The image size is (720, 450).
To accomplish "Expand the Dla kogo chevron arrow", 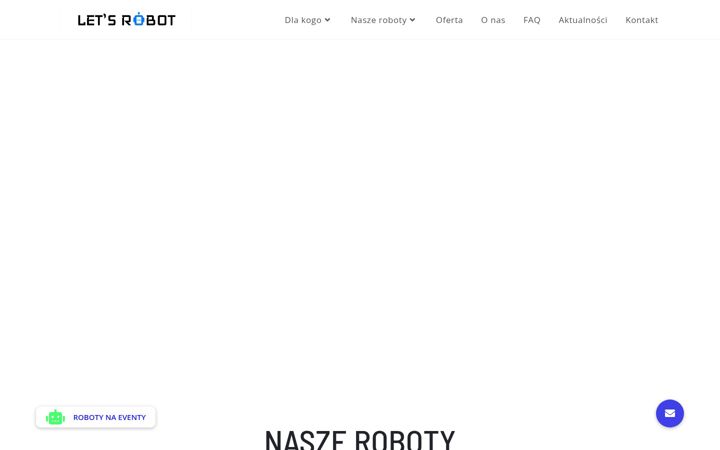I will tap(327, 20).
